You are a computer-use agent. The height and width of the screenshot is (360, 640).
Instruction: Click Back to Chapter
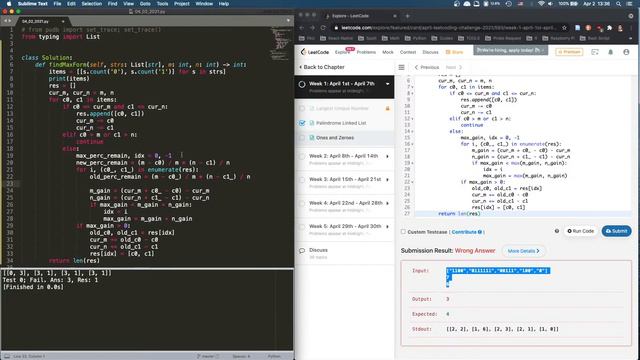point(322,67)
